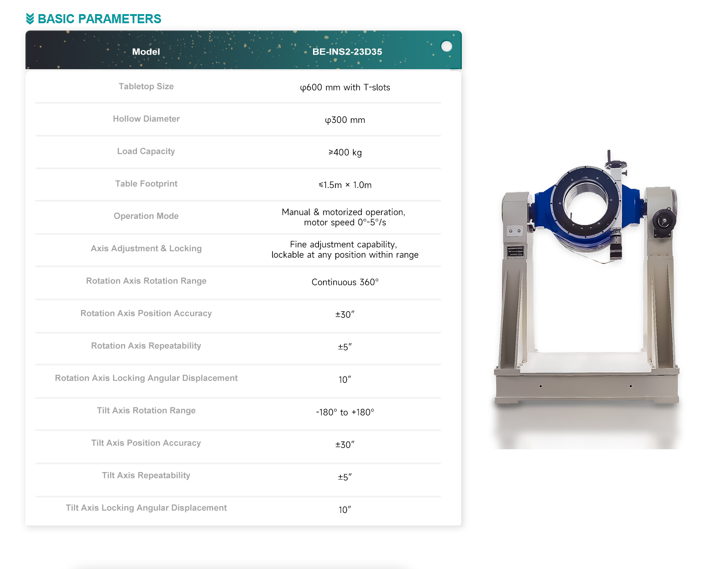Click the Continuous 360° value
Viewport: 728px width, 569px height.
click(345, 282)
